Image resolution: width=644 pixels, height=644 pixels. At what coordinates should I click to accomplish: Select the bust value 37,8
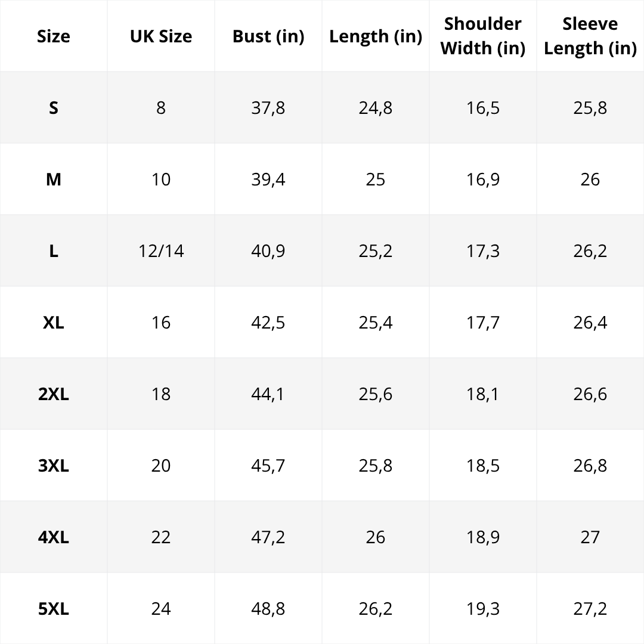(x=268, y=108)
